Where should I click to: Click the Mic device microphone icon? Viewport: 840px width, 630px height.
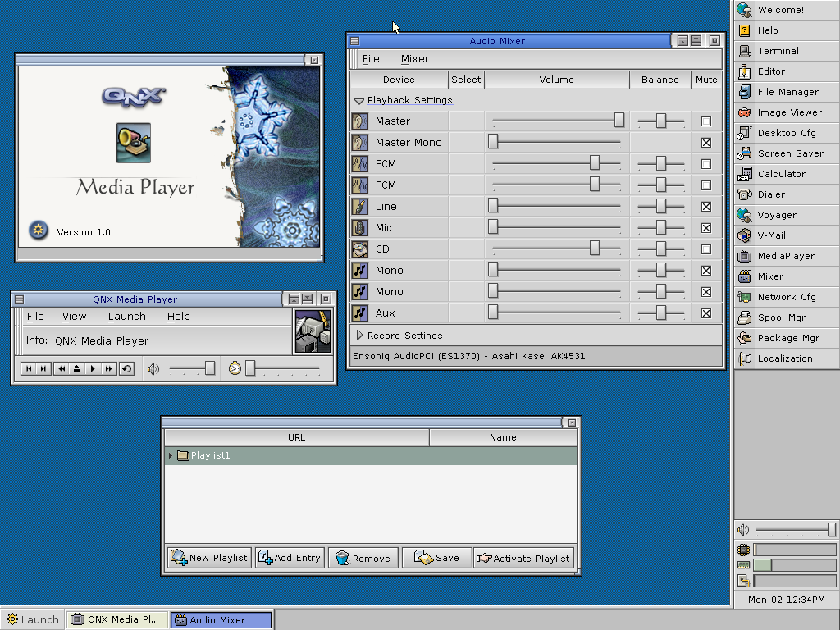pos(359,228)
